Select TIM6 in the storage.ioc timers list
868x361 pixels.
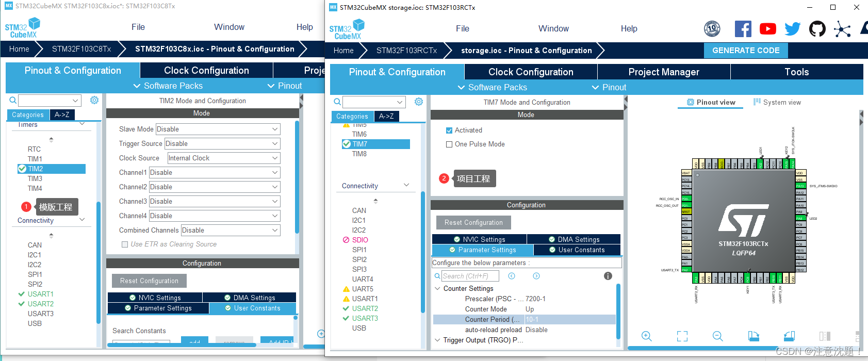point(359,134)
